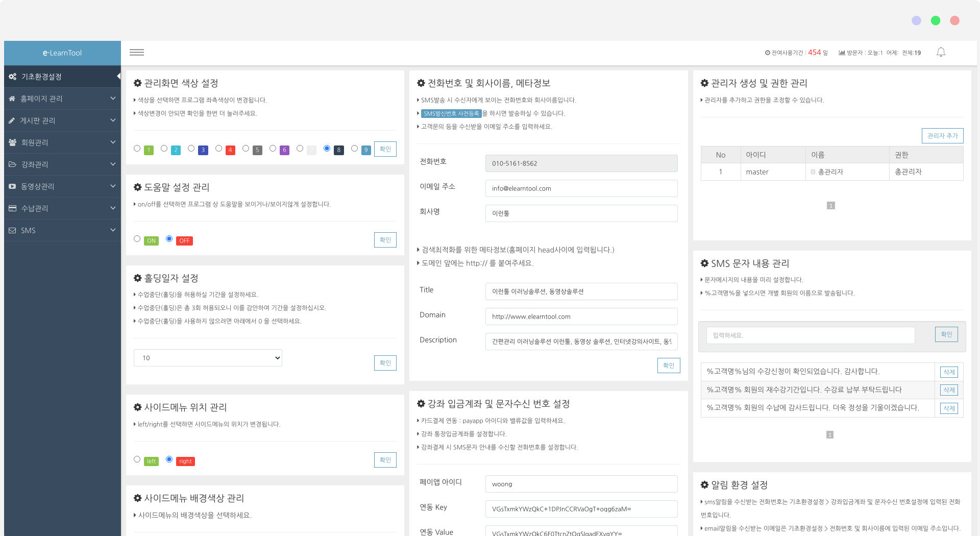Open the notification bell
The width and height of the screenshot is (980, 536).
tap(941, 52)
